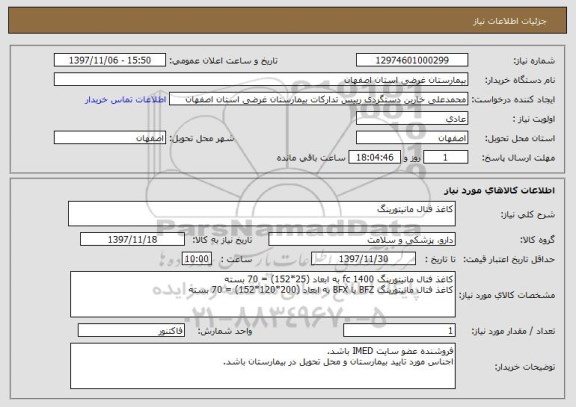576x407 pixels.
Task: Click the label واحد شمارش
Action: pyautogui.click(x=225, y=331)
